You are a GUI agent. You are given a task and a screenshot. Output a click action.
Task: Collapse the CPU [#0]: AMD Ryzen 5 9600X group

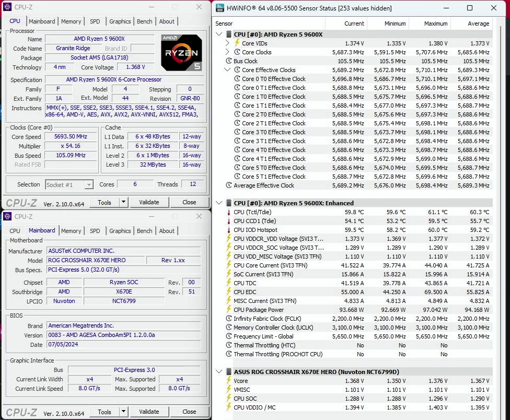(x=219, y=34)
